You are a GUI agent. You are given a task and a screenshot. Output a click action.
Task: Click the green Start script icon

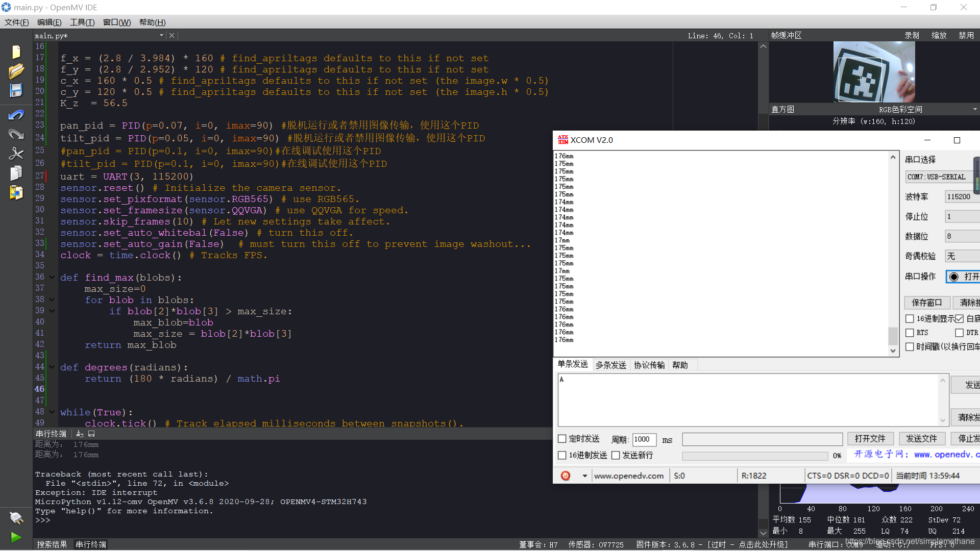click(x=16, y=537)
